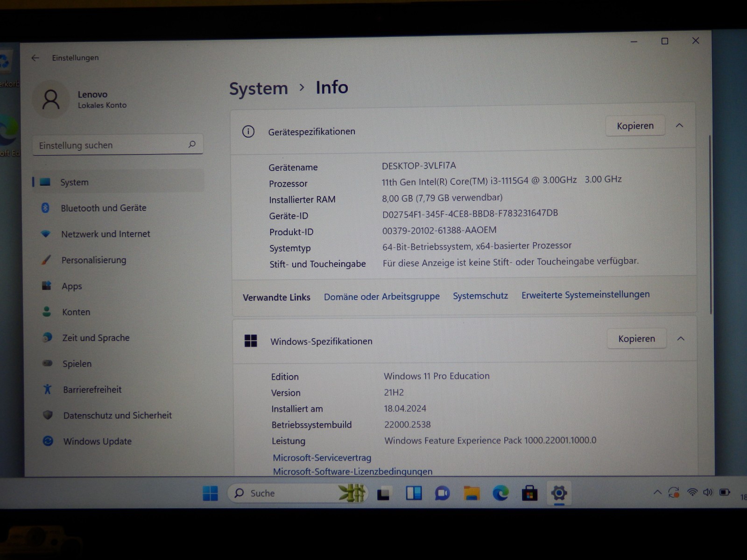Image resolution: width=747 pixels, height=560 pixels.
Task: Open the Microsoft-Software-Lizenzbedingungen link
Action: 352,471
